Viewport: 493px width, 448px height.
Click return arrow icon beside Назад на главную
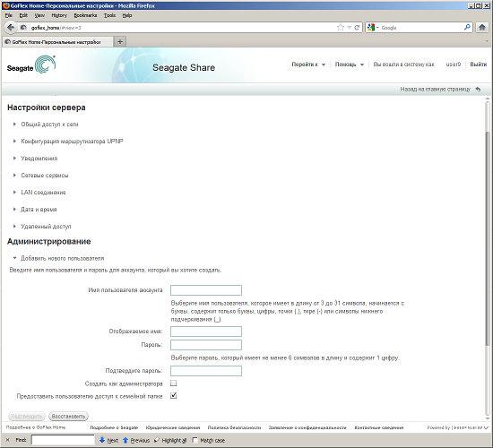coord(479,90)
